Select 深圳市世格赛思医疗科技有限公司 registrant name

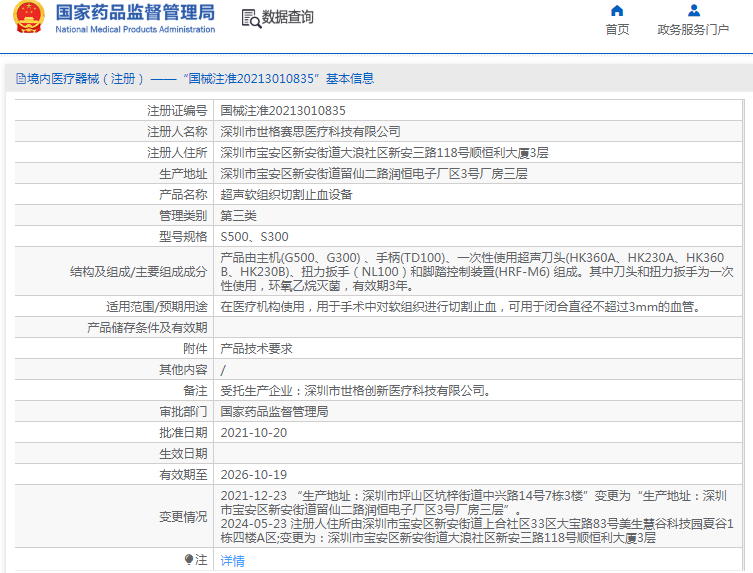(310, 132)
